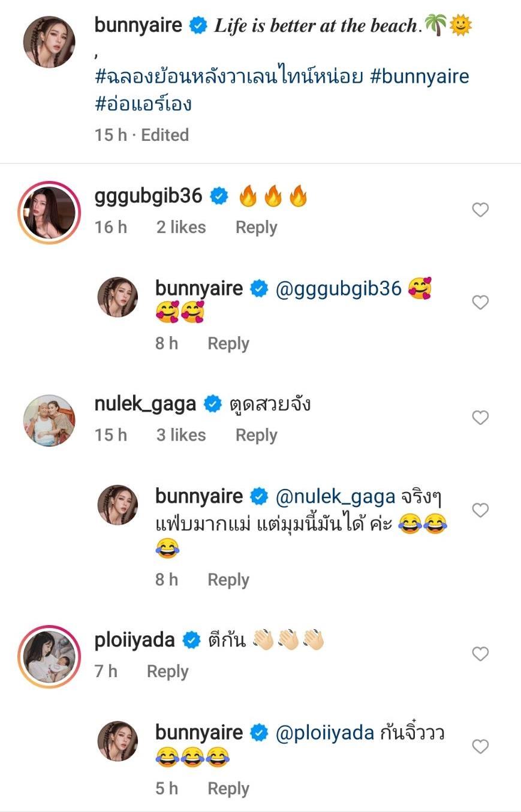
Task: Open nulek_gaga profile picture
Action: pos(49,420)
